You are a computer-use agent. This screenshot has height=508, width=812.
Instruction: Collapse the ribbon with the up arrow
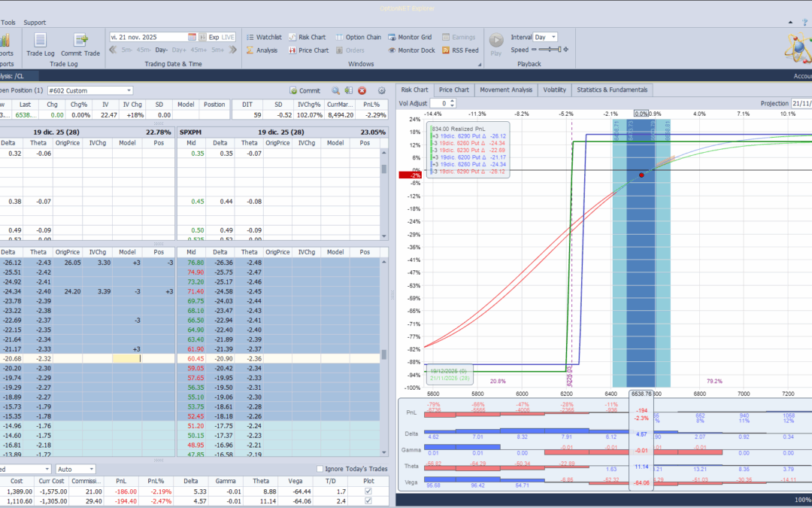[x=790, y=23]
